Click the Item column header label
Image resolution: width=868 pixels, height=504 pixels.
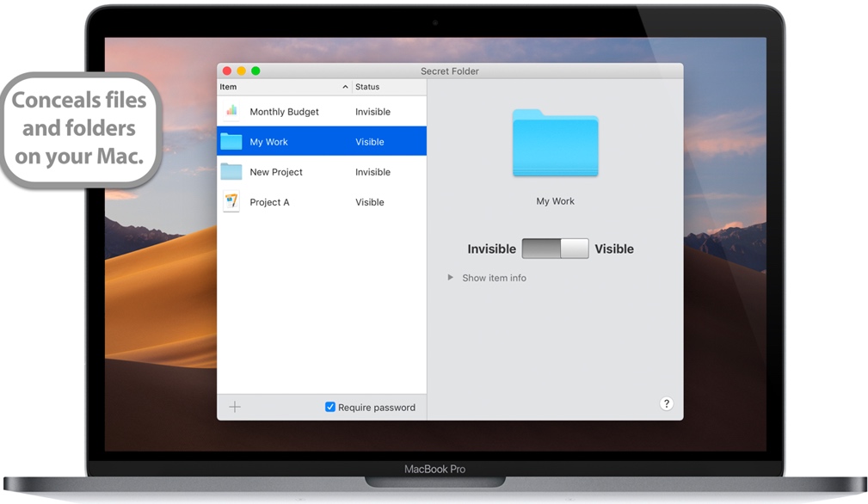coord(228,87)
